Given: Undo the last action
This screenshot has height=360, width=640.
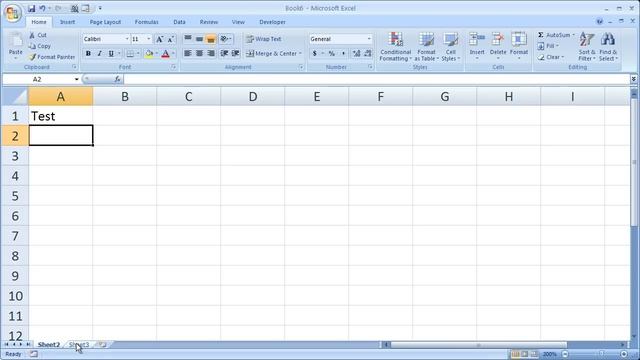Looking at the screenshot, I should tap(42, 8).
